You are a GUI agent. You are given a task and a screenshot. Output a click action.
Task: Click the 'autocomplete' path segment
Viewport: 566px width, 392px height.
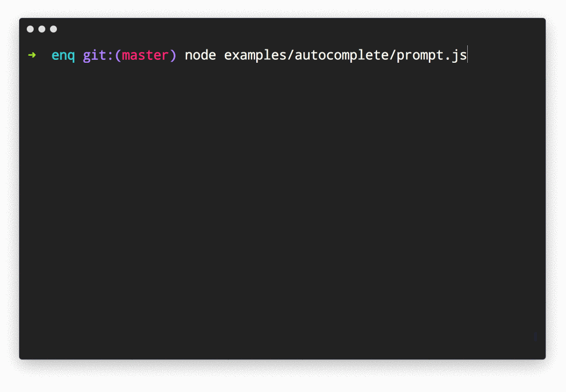[342, 55]
